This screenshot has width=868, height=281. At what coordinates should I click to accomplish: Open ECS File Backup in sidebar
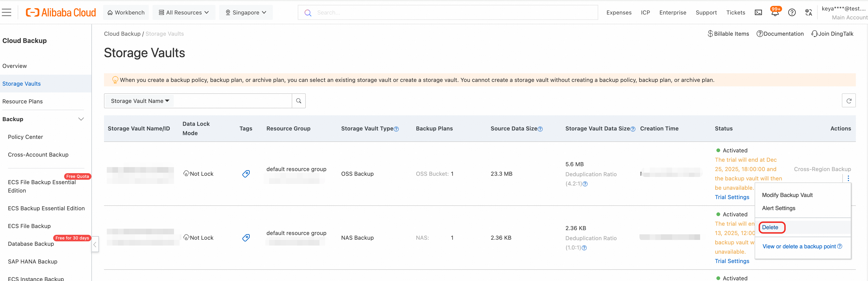pyautogui.click(x=29, y=226)
